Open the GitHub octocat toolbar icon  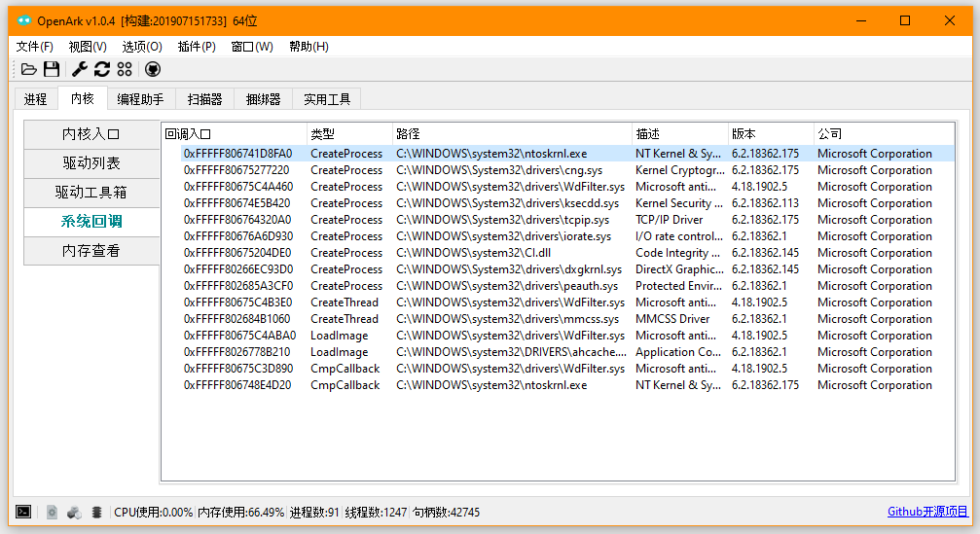coord(152,69)
